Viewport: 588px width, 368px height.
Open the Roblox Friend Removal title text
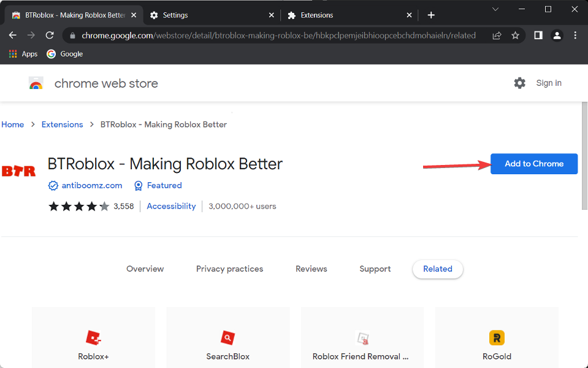coord(361,356)
